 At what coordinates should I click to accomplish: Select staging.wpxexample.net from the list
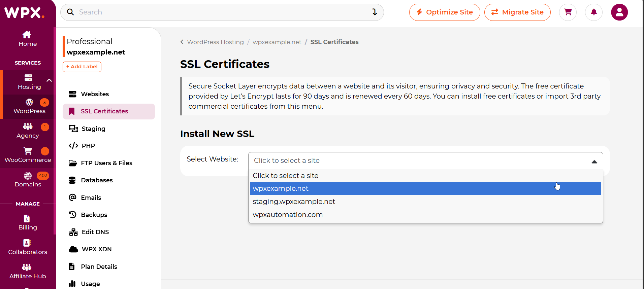(425, 202)
